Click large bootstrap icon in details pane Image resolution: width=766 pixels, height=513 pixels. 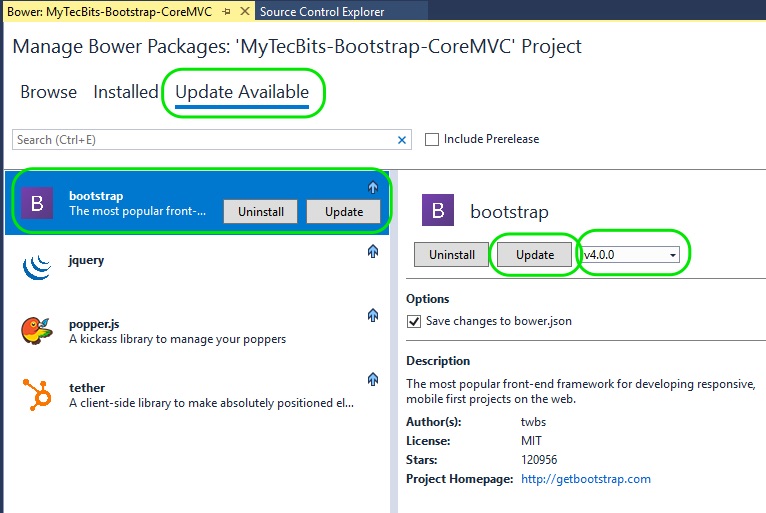pos(438,210)
